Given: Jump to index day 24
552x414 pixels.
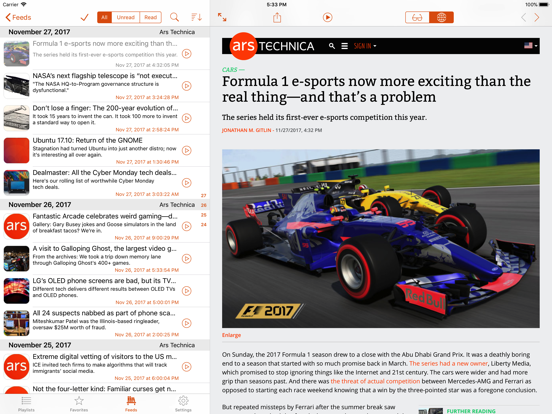Looking at the screenshot, I should pos(203,224).
